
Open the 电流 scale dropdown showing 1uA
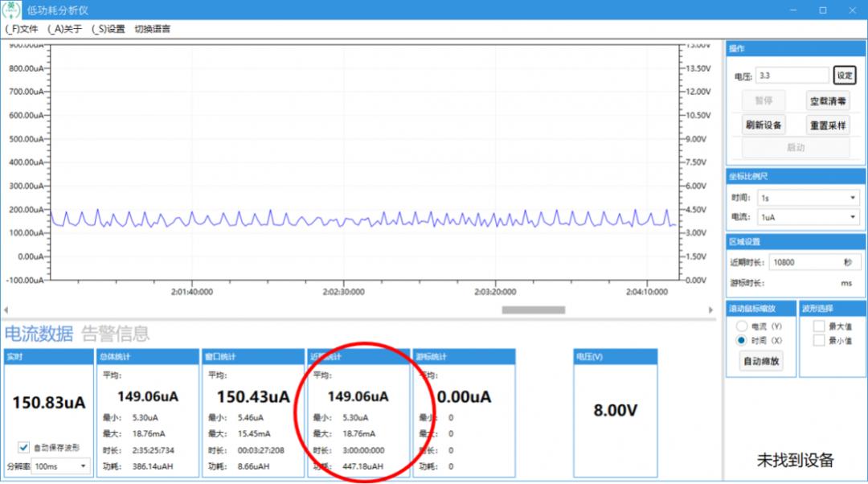[808, 217]
